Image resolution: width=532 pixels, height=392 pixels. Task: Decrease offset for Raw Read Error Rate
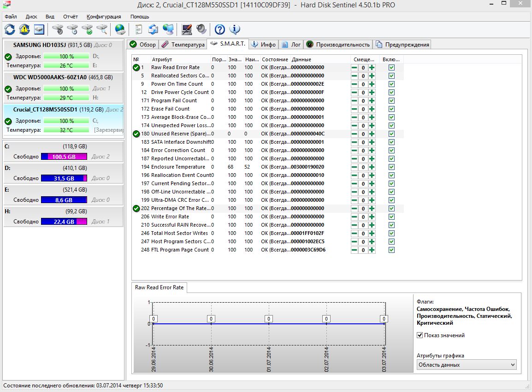[x=354, y=67]
